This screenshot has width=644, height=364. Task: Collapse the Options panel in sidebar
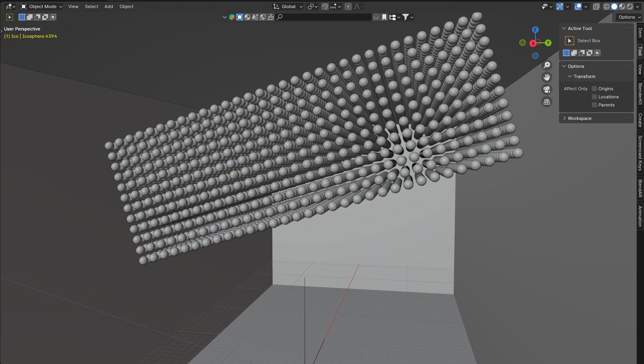click(x=564, y=66)
